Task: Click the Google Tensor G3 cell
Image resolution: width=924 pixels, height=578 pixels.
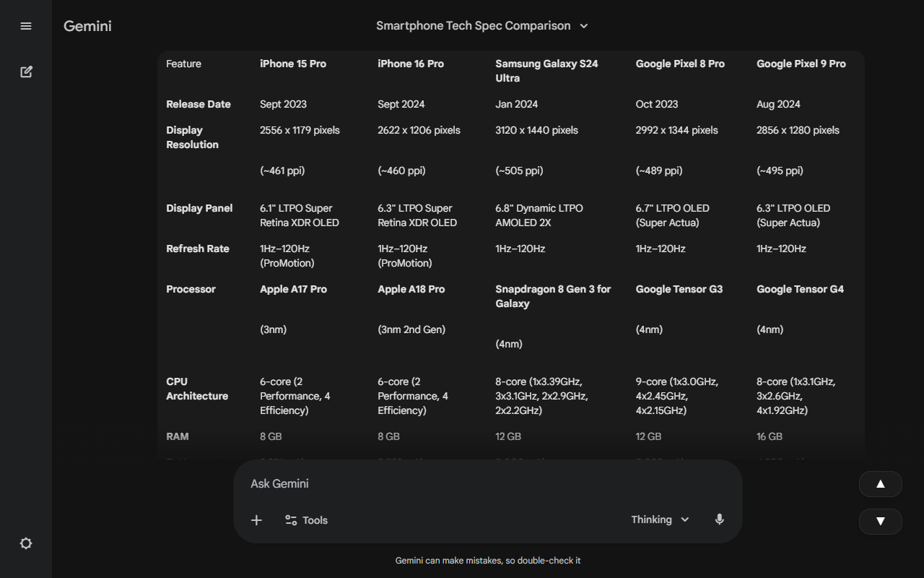Action: click(679, 289)
